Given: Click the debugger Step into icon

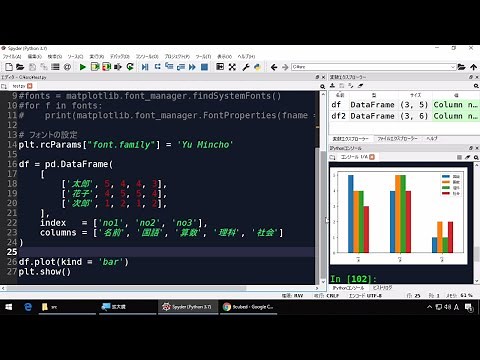Looking at the screenshot, I should (169, 67).
